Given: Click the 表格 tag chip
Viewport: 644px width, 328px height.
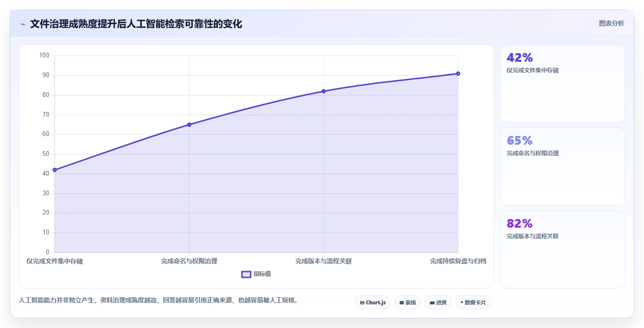Looking at the screenshot, I should (407, 302).
